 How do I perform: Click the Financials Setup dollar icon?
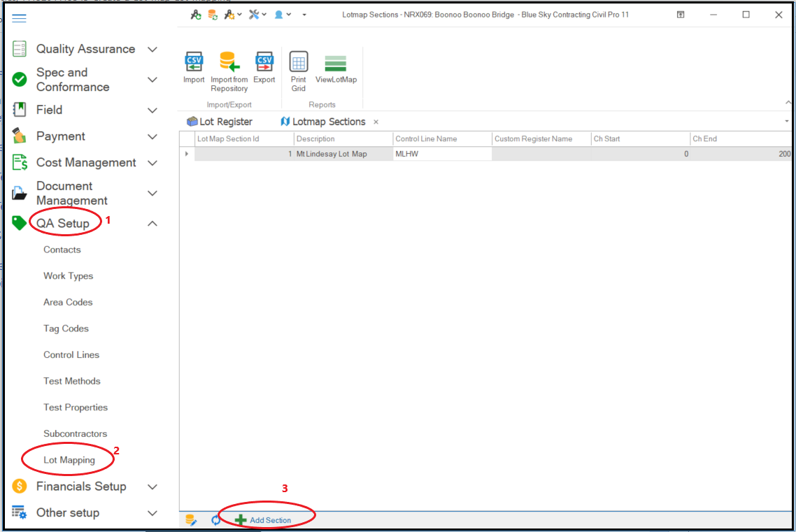pyautogui.click(x=20, y=487)
